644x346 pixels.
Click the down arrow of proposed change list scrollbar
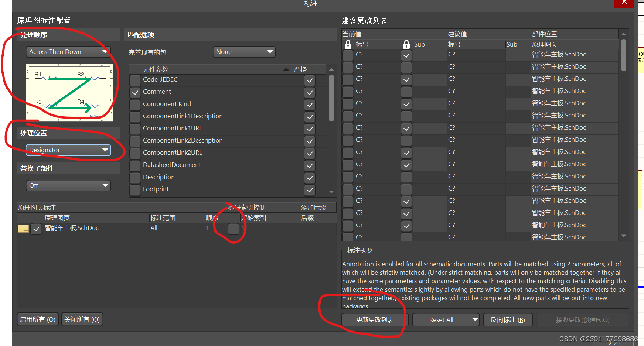coord(624,236)
